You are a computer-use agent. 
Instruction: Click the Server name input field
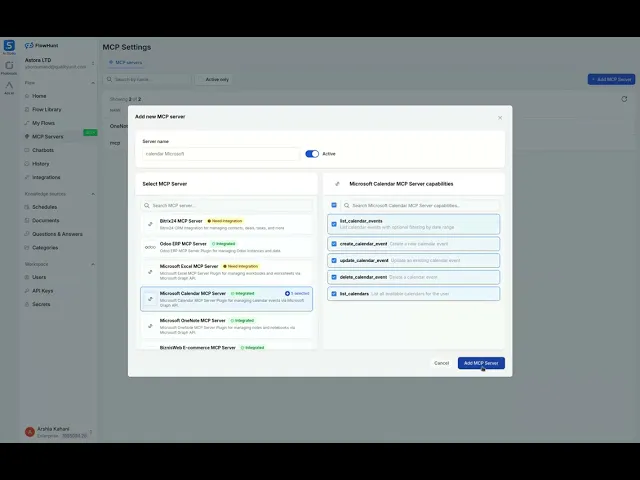(221, 154)
